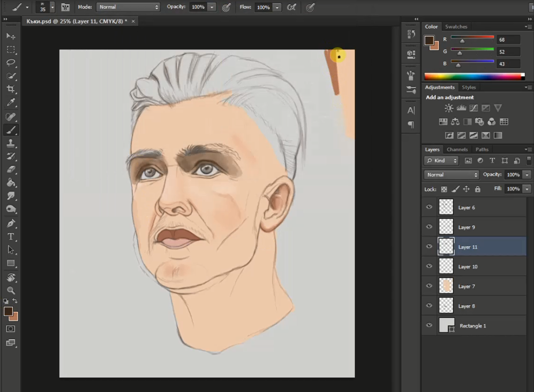Select the Eraser tool
The image size is (534, 392).
pyautogui.click(x=11, y=170)
